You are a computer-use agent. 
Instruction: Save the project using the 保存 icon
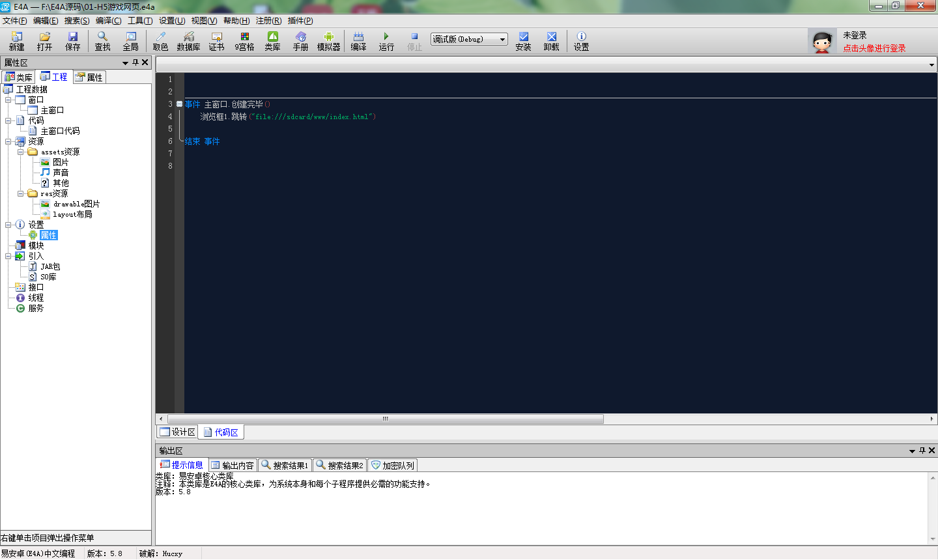click(x=72, y=41)
